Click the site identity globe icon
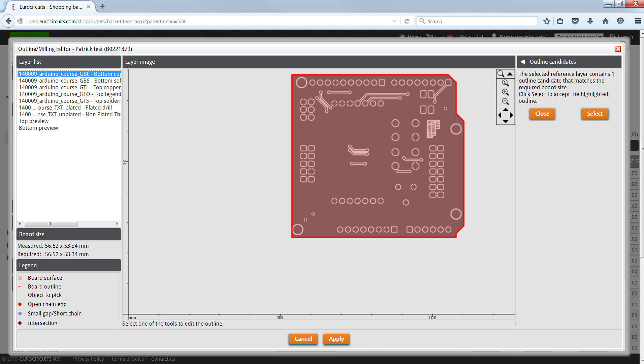The height and width of the screenshot is (364, 644). pyautogui.click(x=20, y=21)
